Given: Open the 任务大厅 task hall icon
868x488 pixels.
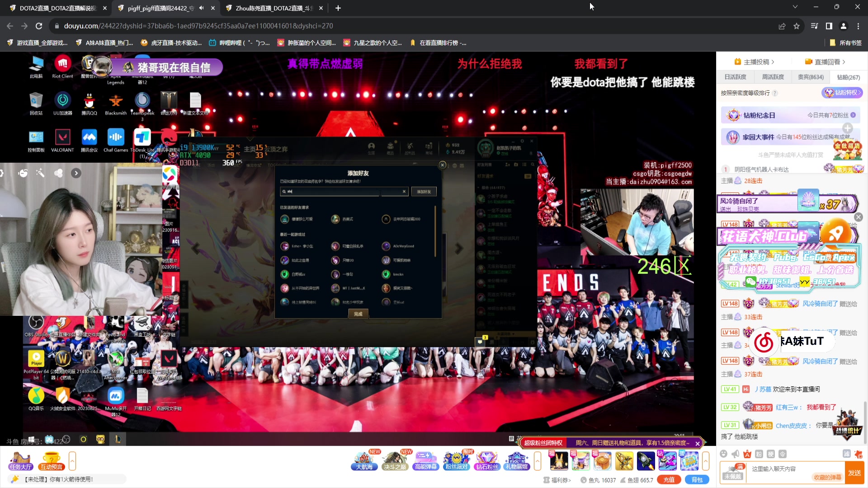Looking at the screenshot, I should pos(20,461).
